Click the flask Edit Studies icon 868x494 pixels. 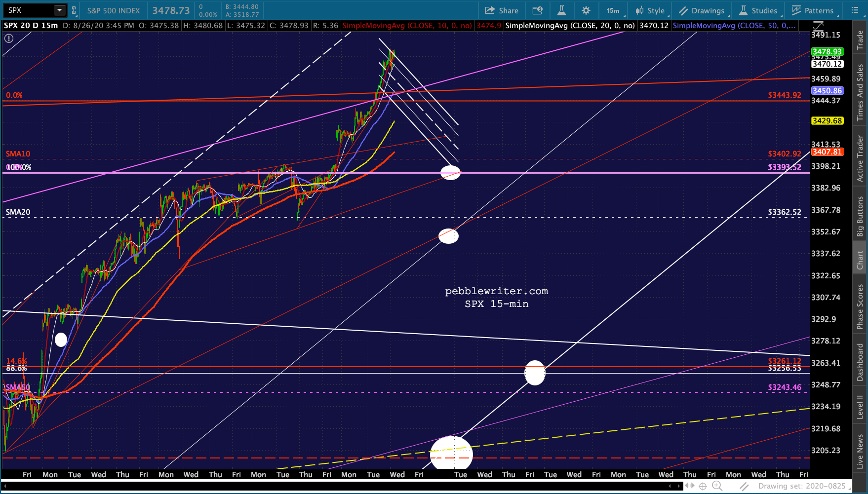(x=562, y=10)
